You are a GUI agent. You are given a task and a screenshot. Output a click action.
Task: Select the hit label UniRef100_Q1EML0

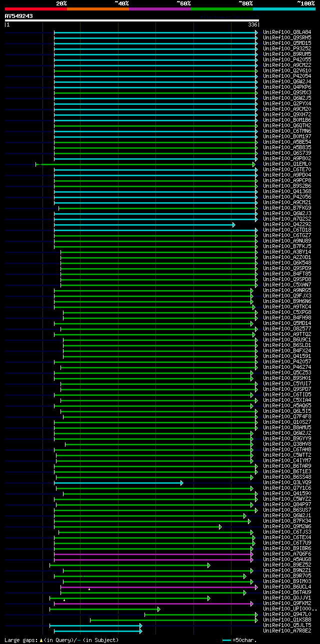click(x=287, y=164)
